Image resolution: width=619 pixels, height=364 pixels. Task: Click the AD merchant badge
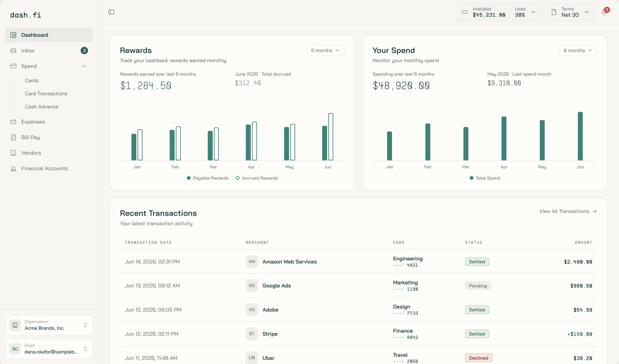point(251,310)
